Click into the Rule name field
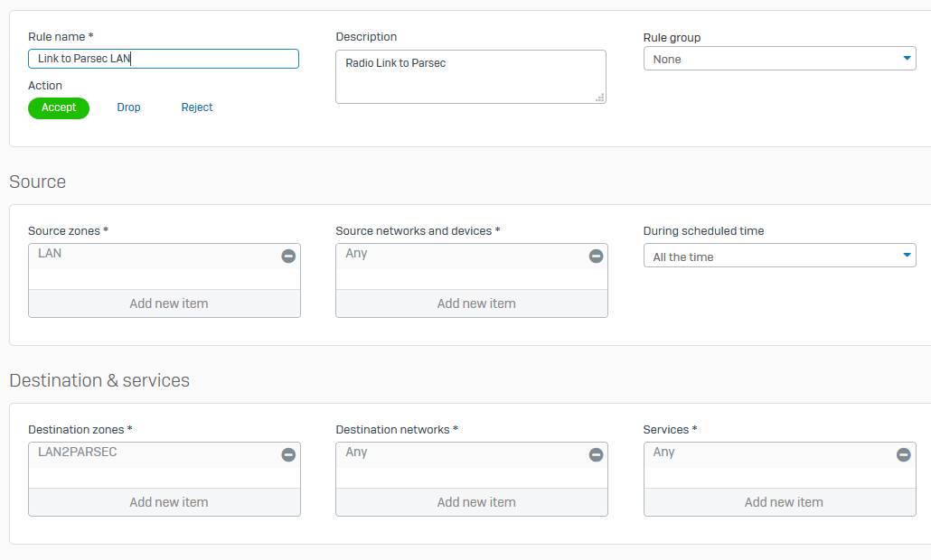The width and height of the screenshot is (931, 560). tap(163, 59)
